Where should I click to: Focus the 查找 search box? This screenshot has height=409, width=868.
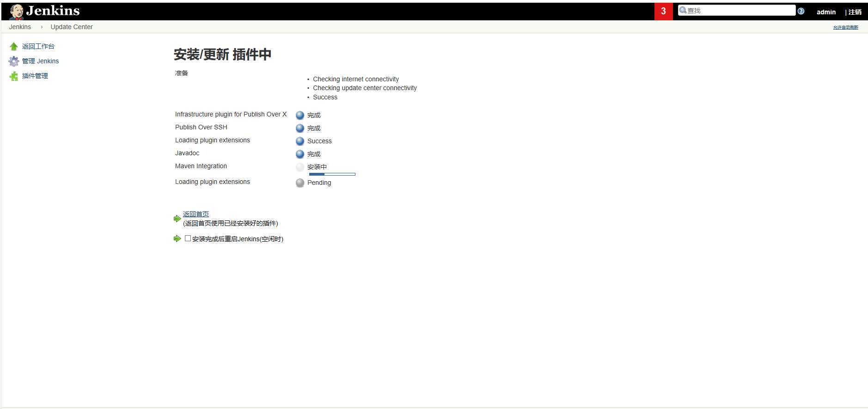pyautogui.click(x=737, y=10)
